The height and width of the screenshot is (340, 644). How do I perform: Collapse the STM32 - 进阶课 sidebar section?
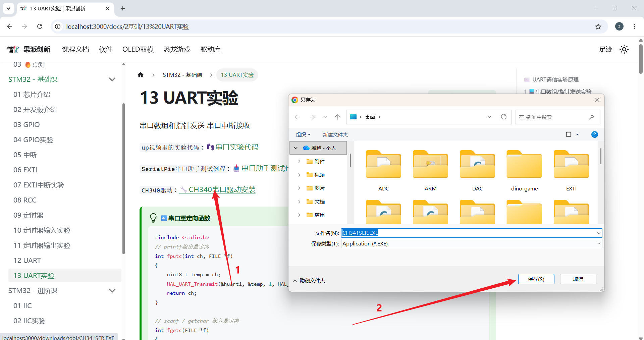112,291
